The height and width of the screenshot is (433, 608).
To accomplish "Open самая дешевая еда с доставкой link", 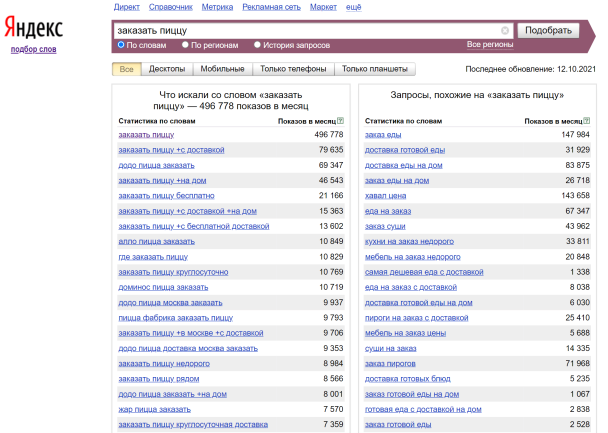I will 424,272.
